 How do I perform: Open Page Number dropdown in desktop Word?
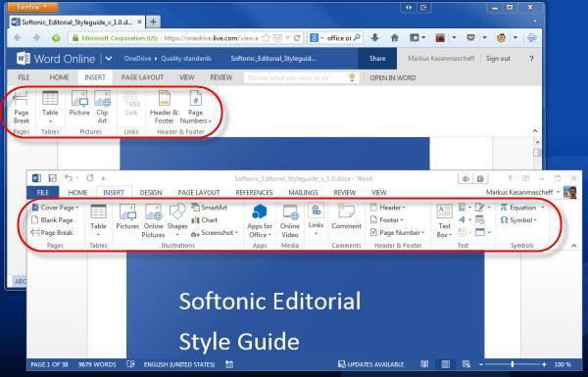click(x=397, y=233)
